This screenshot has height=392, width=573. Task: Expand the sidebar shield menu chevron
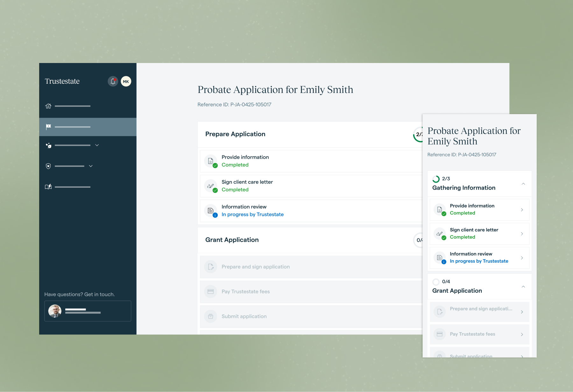click(91, 166)
